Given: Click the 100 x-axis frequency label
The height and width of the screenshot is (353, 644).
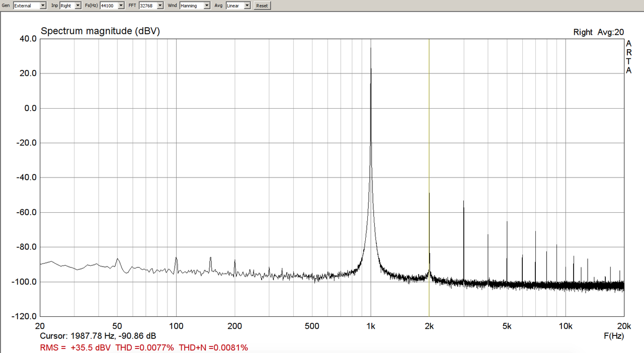Looking at the screenshot, I should click(x=176, y=326).
